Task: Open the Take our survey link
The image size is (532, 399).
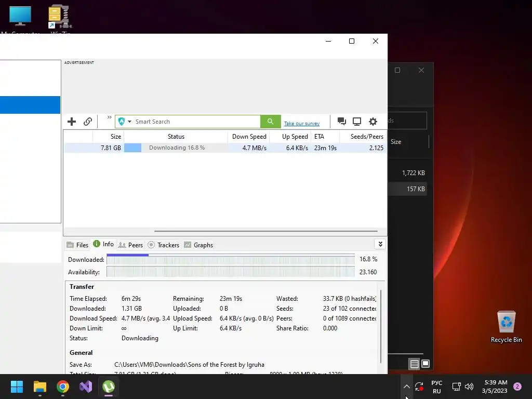Action: [302, 124]
